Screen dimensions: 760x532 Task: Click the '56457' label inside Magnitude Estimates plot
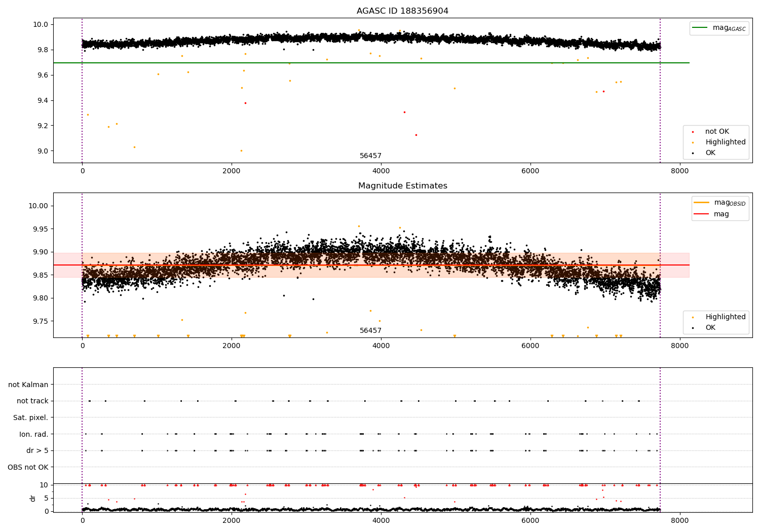coord(370,331)
